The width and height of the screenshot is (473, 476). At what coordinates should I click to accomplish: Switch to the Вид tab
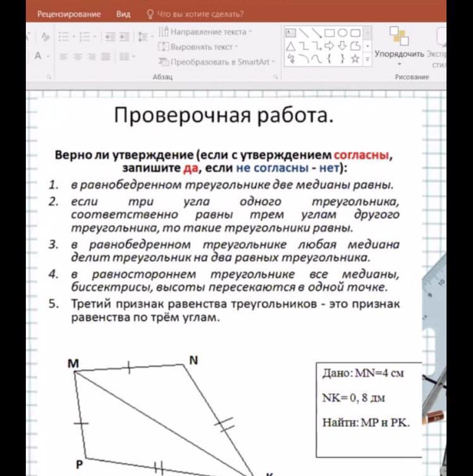[x=123, y=14]
